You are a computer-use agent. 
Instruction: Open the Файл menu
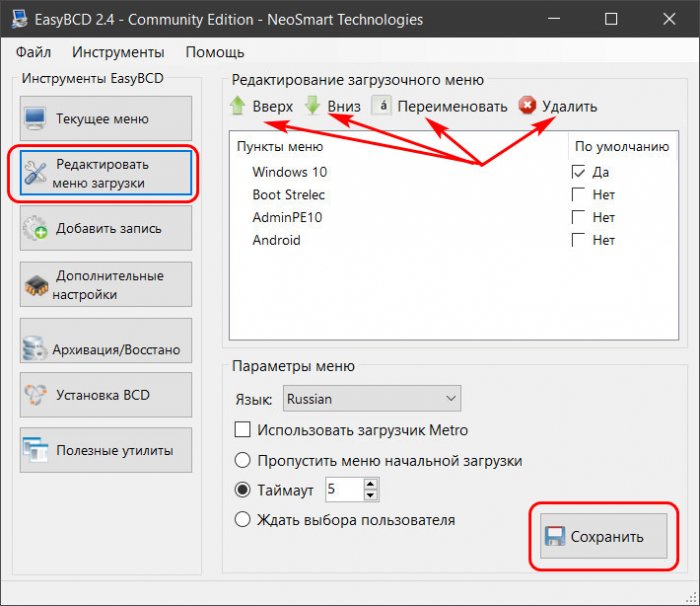pyautogui.click(x=33, y=52)
